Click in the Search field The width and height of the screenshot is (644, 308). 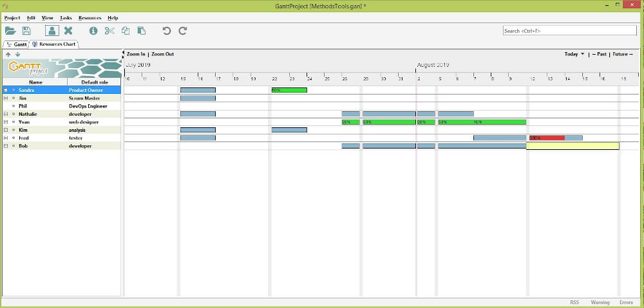[x=569, y=30]
